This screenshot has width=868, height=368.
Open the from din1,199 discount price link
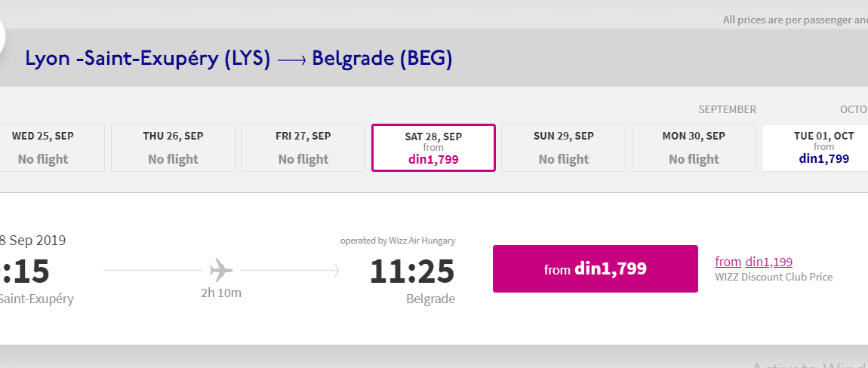[x=753, y=262]
